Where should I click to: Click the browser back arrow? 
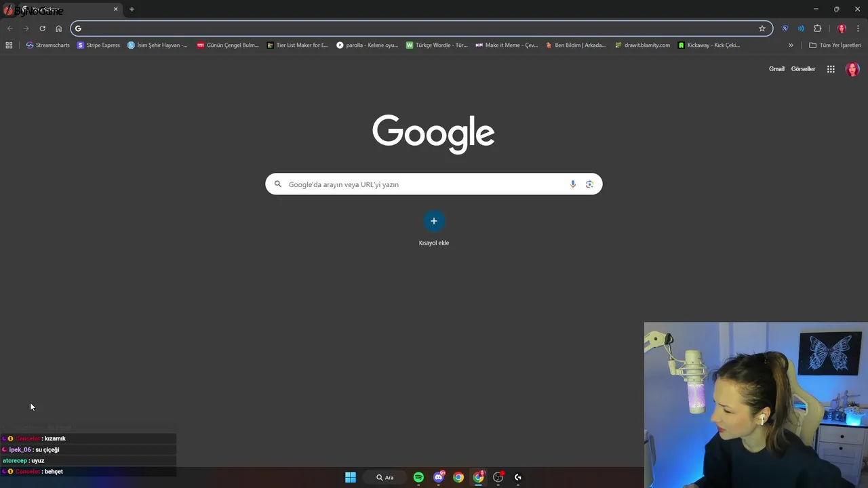click(x=9, y=28)
